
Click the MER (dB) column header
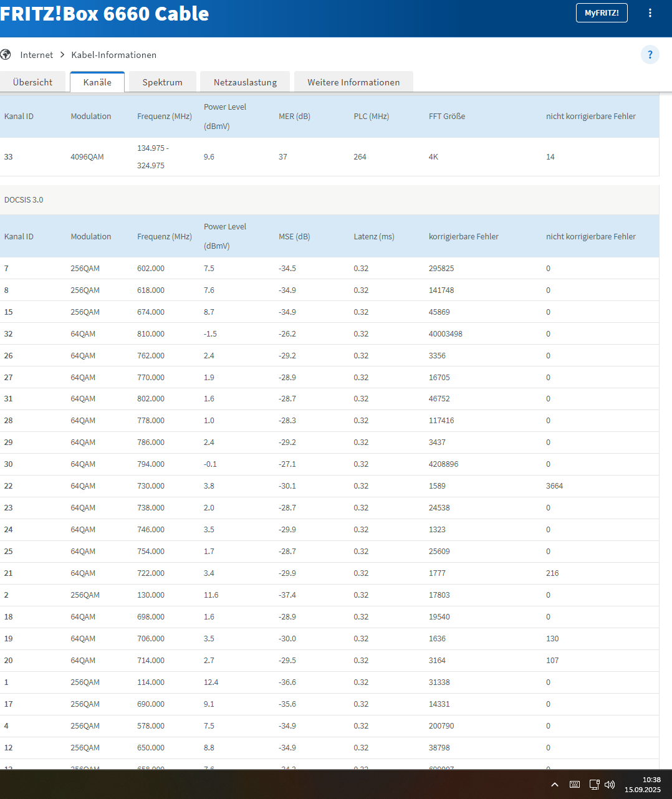coord(294,117)
